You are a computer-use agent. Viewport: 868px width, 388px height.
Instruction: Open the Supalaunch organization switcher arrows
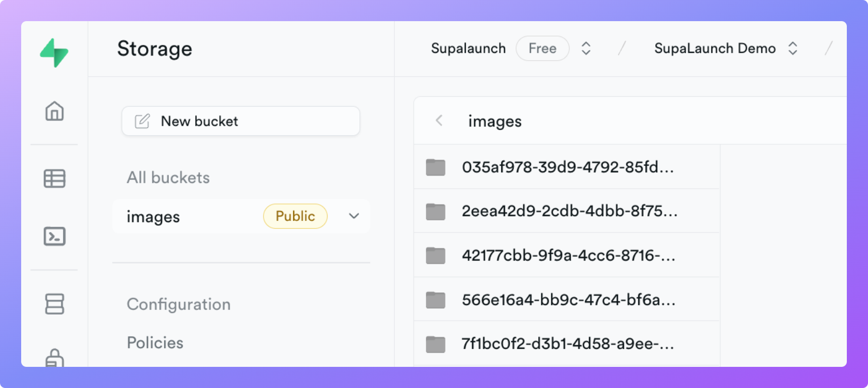point(586,49)
